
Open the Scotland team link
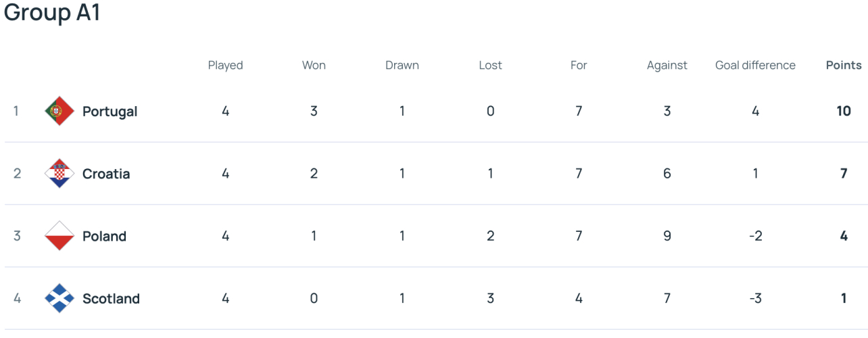[x=111, y=298]
